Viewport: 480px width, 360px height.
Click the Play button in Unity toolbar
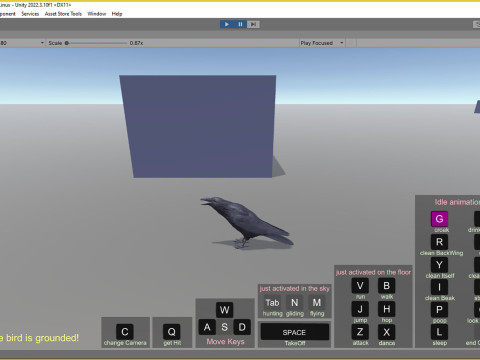[227, 24]
